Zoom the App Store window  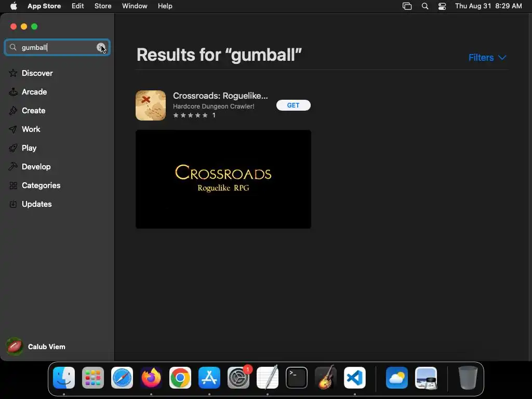[34, 26]
